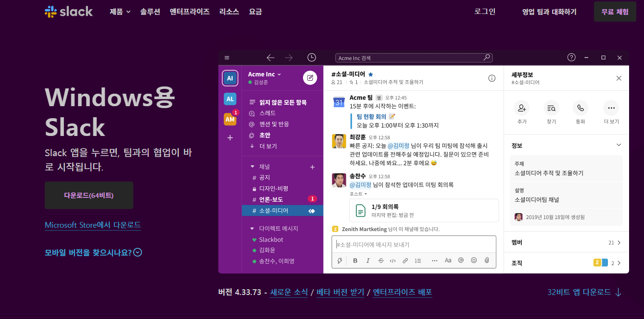
Task: Open the 제품 dropdown menu
Action: (x=120, y=12)
